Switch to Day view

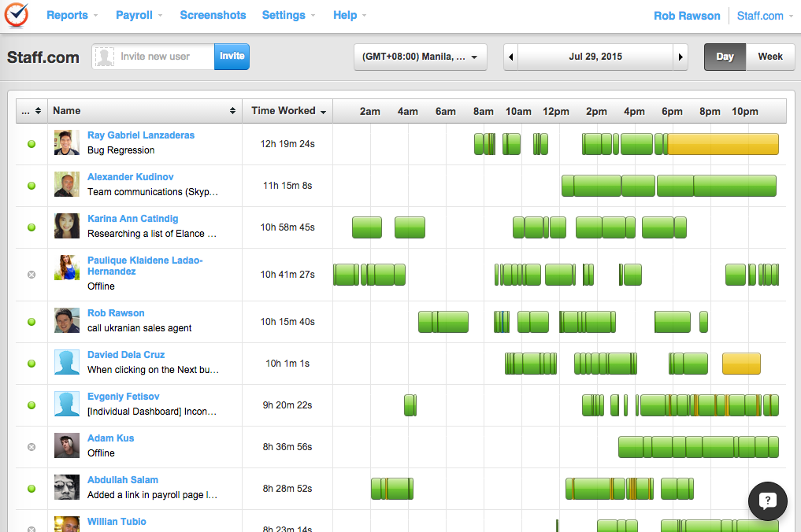[725, 57]
